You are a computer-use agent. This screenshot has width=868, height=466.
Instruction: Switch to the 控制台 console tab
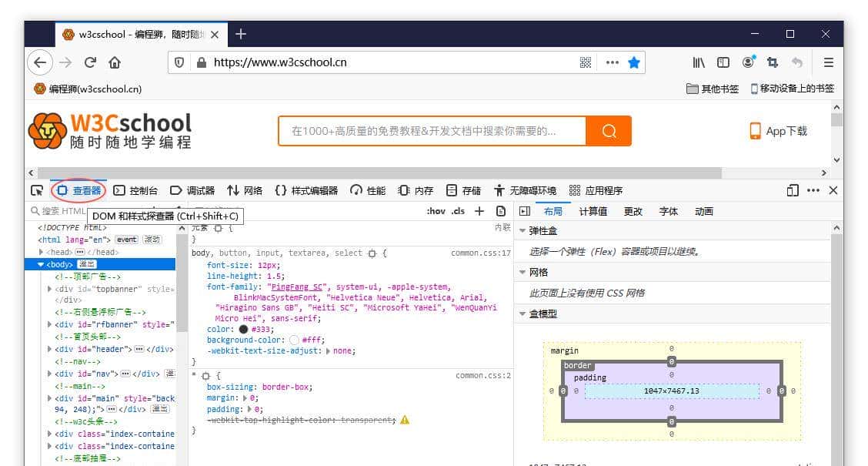click(x=135, y=190)
